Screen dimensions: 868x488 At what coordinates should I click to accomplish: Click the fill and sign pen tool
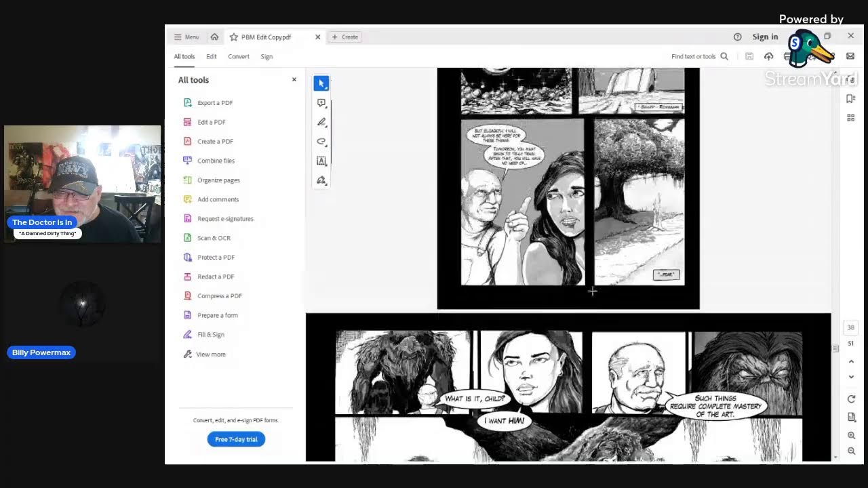[321, 180]
